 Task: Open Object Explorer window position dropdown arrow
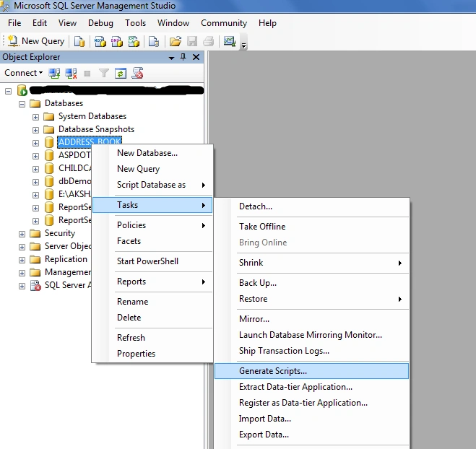(171, 58)
